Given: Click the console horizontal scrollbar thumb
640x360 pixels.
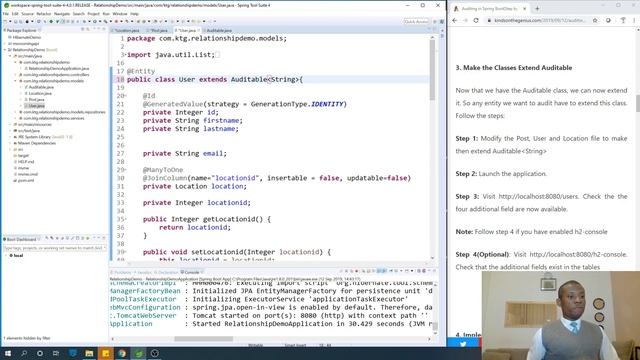Looking at the screenshot, I should point(203,338).
